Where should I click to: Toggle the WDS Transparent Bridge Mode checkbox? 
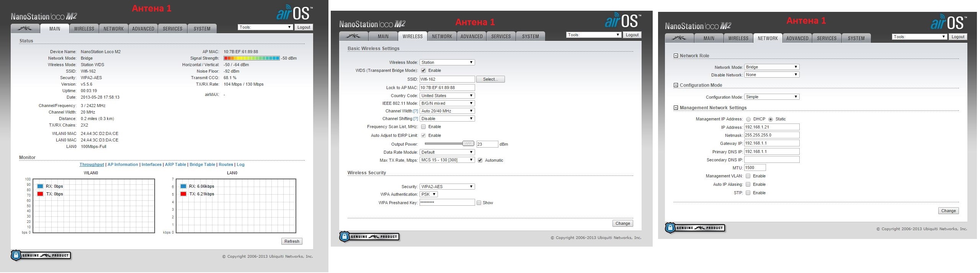(x=423, y=70)
